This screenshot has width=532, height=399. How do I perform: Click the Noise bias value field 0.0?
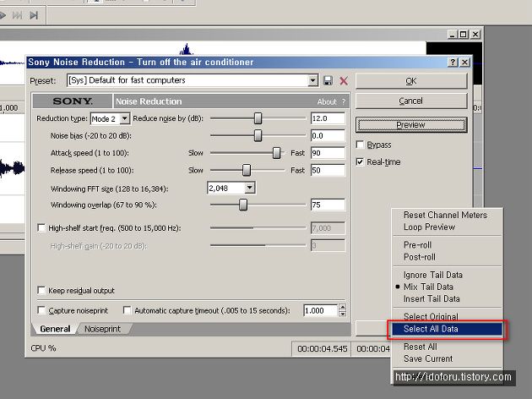click(x=328, y=136)
